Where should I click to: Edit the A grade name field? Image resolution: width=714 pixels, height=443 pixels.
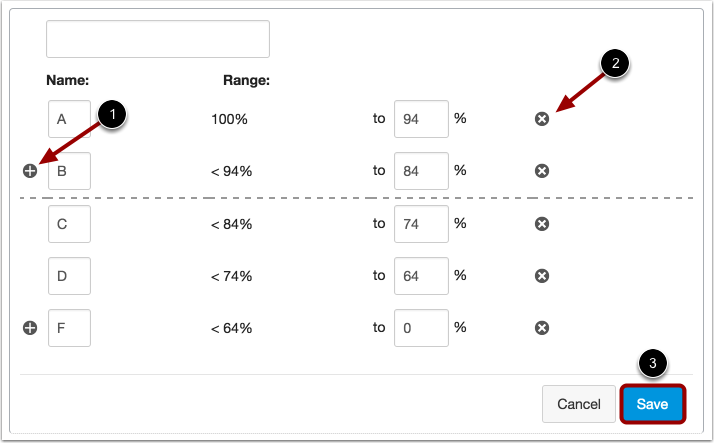point(69,119)
